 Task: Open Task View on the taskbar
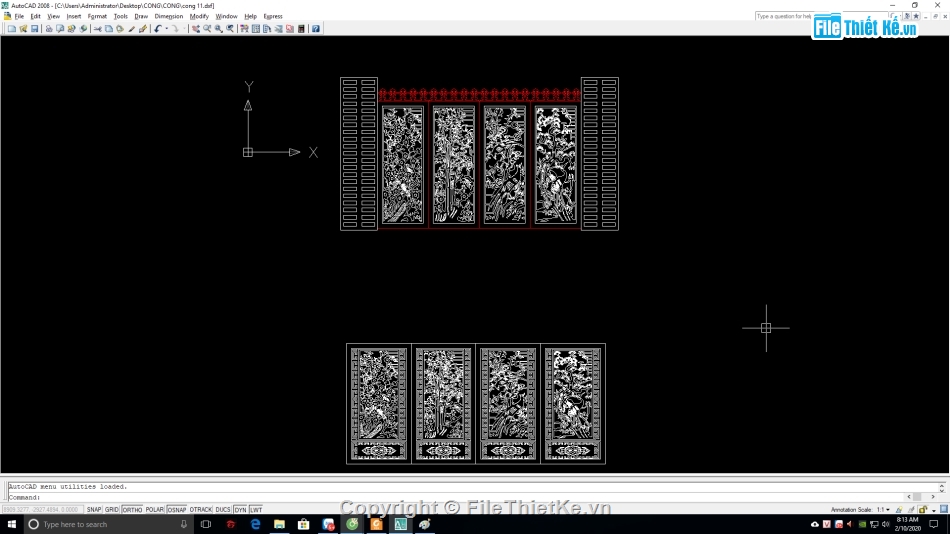coord(206,524)
